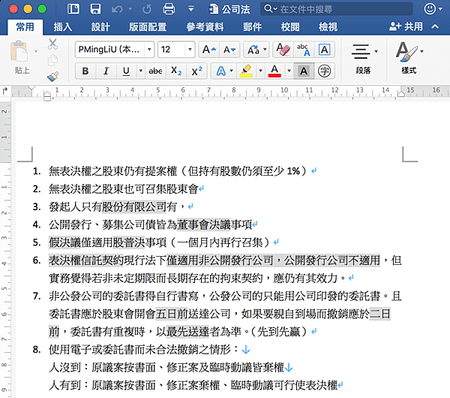
Task: Click the 表決權信託契約 text in item 6
Action: click(x=86, y=260)
